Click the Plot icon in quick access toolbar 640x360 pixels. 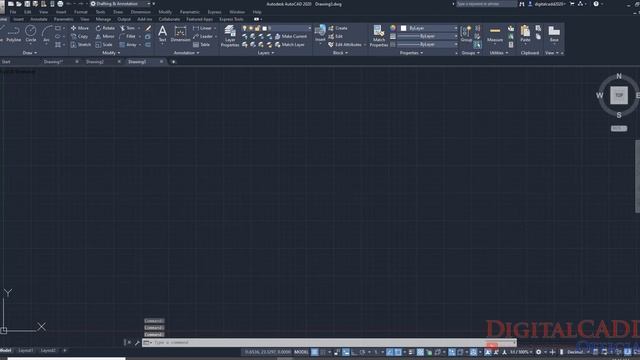pos(60,4)
